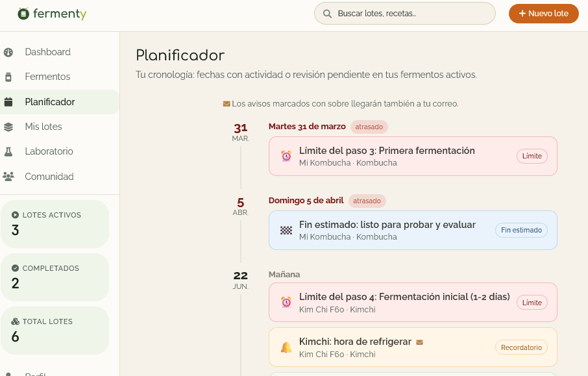Click Kim Chi F6o · Kimchi under hora de refrigerar
The width and height of the screenshot is (588, 376).
(337, 354)
